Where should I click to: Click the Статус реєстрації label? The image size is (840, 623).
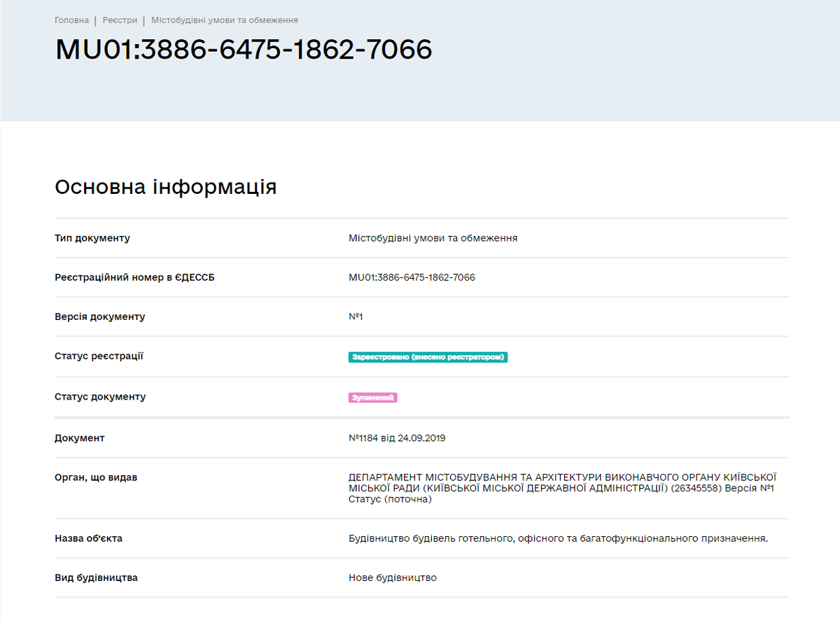(x=99, y=356)
